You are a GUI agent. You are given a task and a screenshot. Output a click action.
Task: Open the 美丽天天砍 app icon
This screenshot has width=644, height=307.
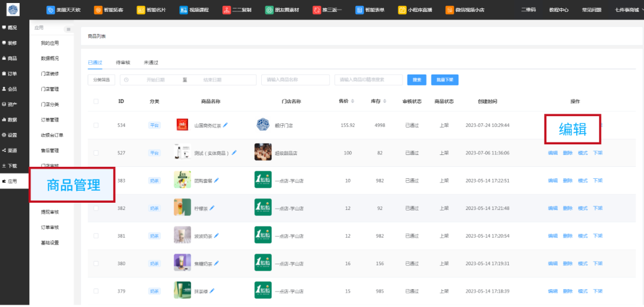(x=51, y=10)
